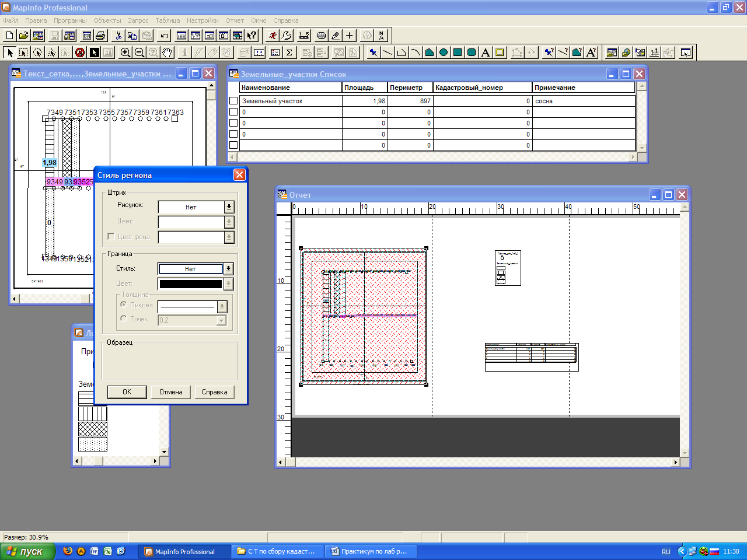
Task: Click the wrench tool manager icon
Action: [287, 36]
